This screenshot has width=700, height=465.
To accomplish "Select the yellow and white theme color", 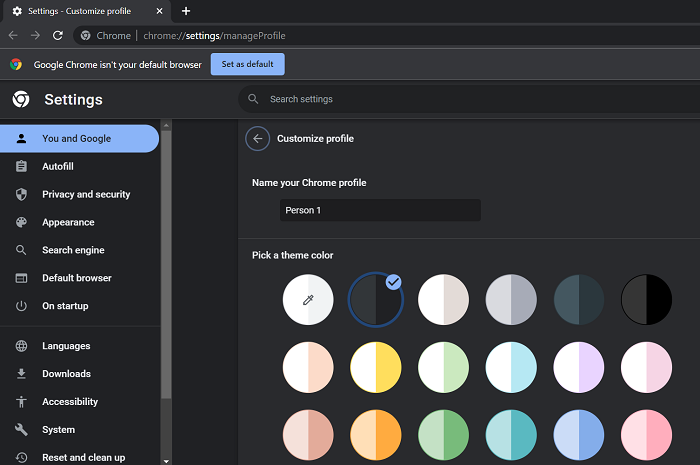I will click(376, 368).
